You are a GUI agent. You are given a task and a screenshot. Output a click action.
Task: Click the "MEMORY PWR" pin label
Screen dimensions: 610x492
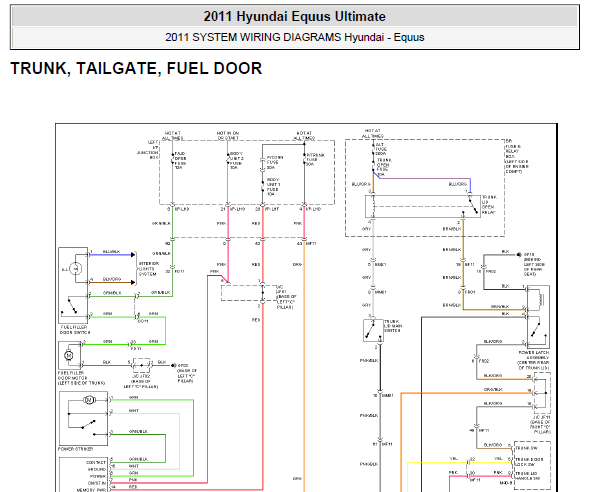pyautogui.click(x=91, y=490)
